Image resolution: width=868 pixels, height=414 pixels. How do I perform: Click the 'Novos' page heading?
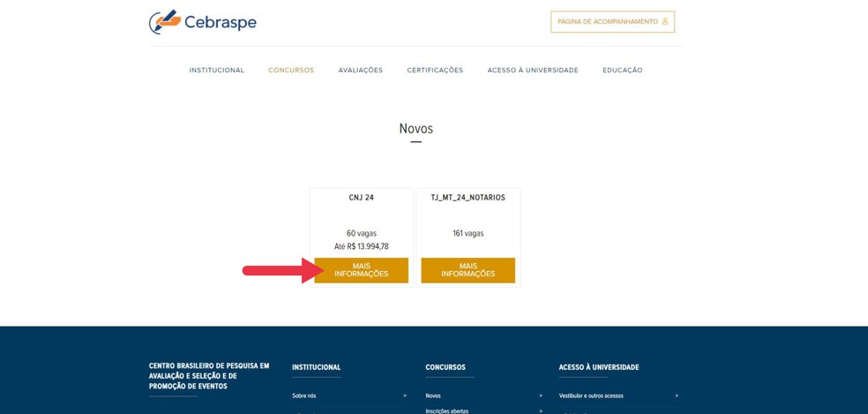(416, 129)
